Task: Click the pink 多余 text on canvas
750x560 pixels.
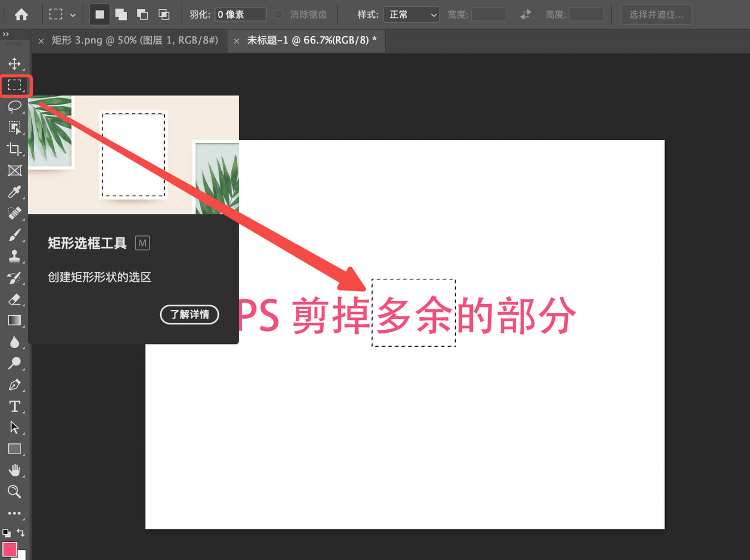Action: tap(414, 315)
